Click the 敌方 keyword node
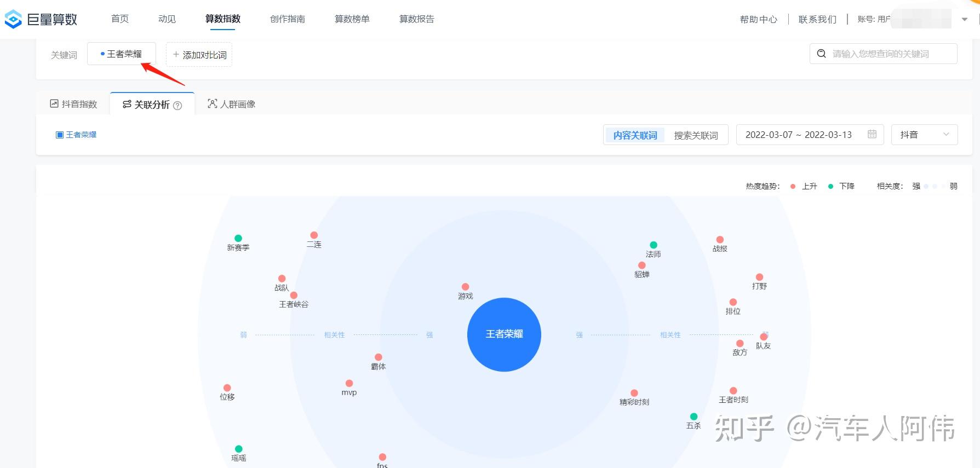Image resolution: width=980 pixels, height=468 pixels. 740,343
